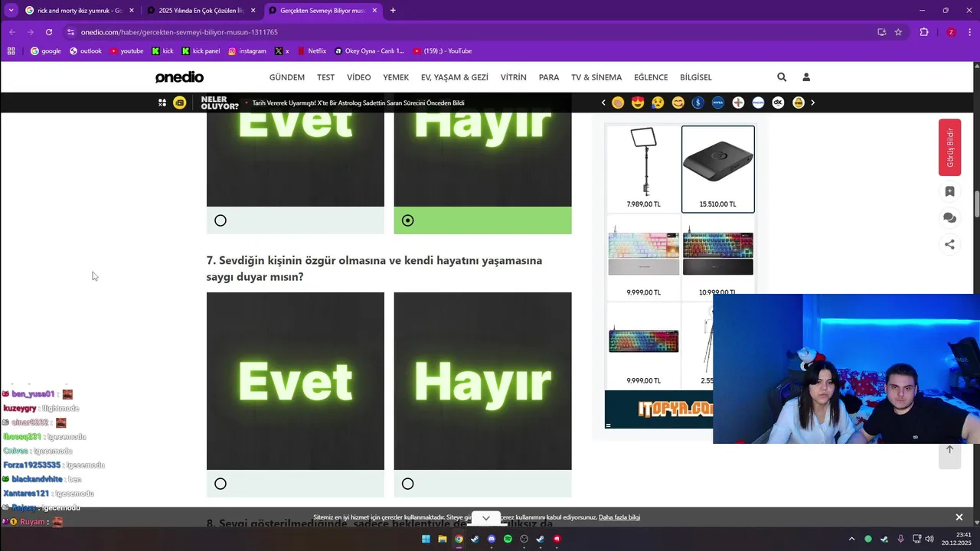Viewport: 980px width, 551px height.
Task: Click the Görüş Bildir red button
Action: 949,148
